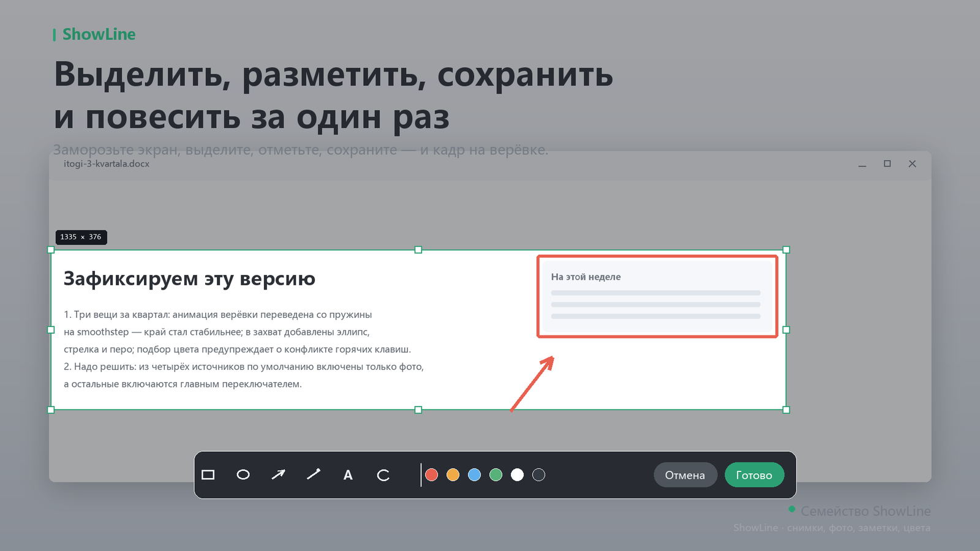Click the undo icon in toolbar
980x551 pixels.
point(383,475)
